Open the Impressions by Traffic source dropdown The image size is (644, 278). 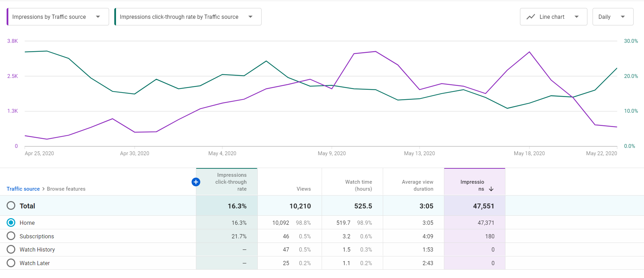(58, 17)
